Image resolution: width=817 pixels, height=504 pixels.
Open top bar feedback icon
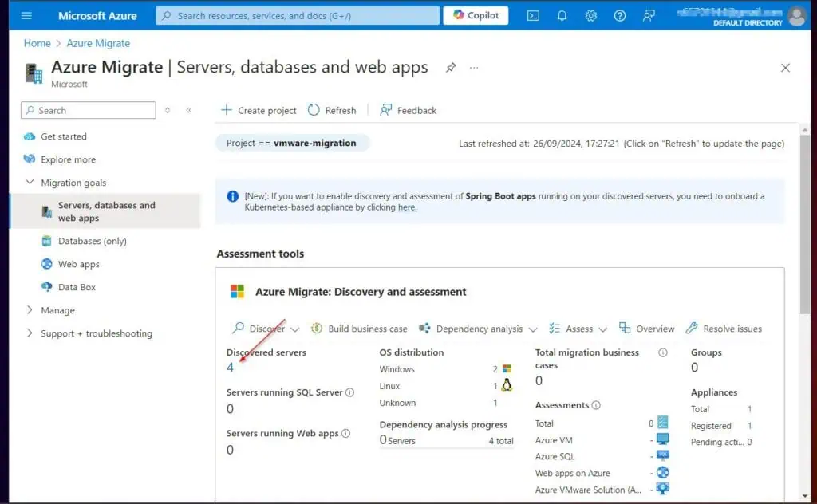(649, 16)
